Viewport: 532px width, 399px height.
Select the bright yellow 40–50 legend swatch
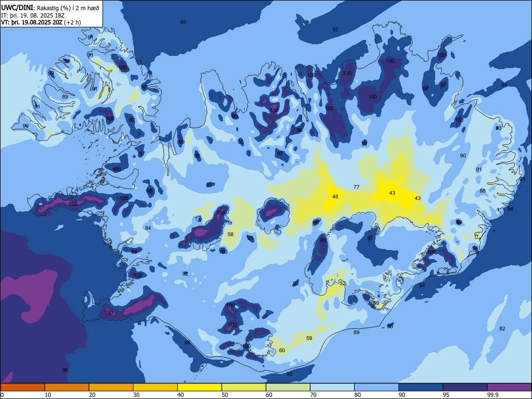click(199, 387)
